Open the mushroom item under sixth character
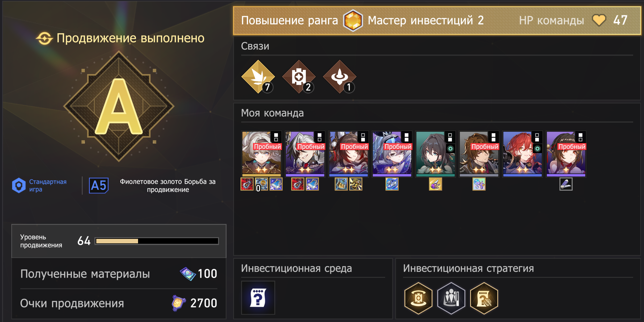This screenshot has height=322, width=644. (479, 184)
